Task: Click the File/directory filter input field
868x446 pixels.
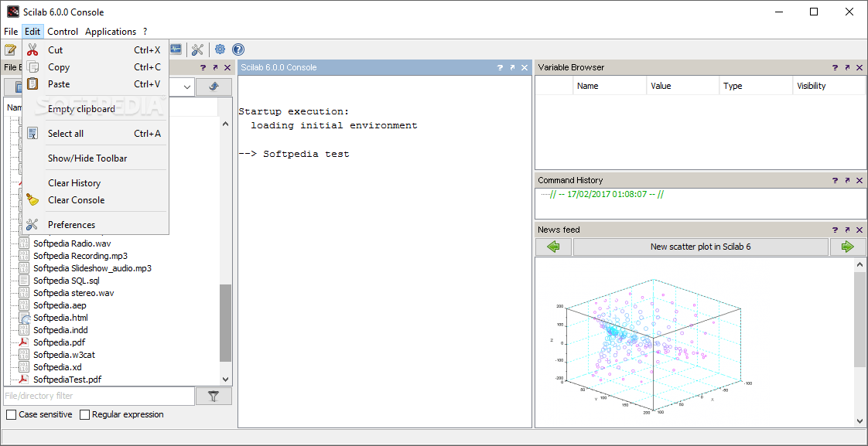Action: (x=99, y=397)
